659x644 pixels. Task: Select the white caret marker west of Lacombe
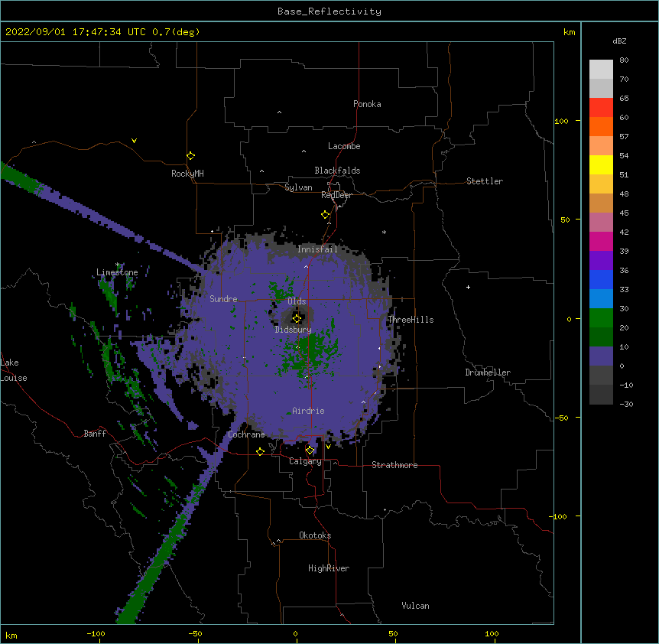tap(304, 151)
